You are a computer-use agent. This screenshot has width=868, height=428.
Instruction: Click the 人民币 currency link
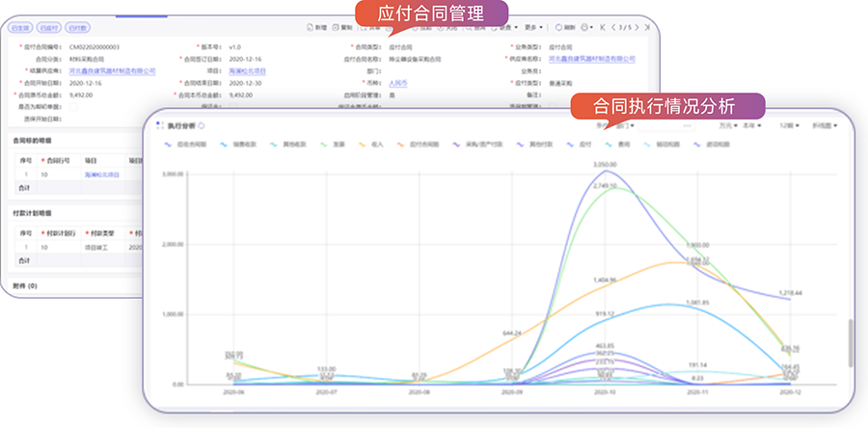397,83
